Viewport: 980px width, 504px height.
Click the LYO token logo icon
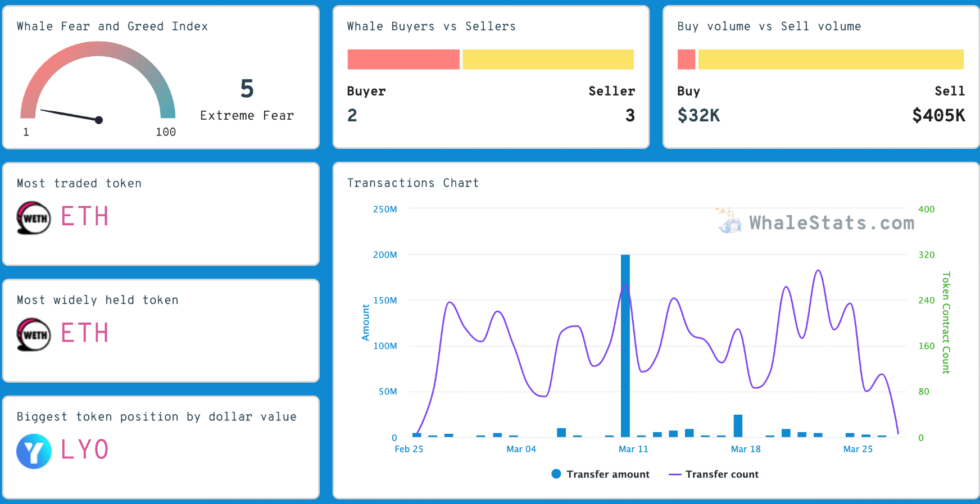point(34,451)
